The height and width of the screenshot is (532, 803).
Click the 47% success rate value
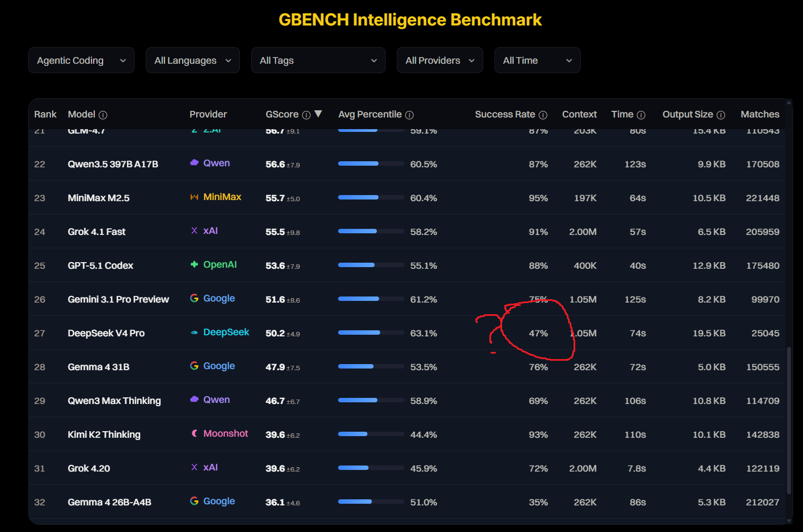click(538, 333)
